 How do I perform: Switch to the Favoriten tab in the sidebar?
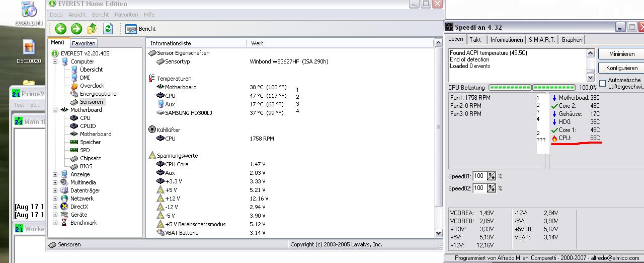[x=83, y=43]
